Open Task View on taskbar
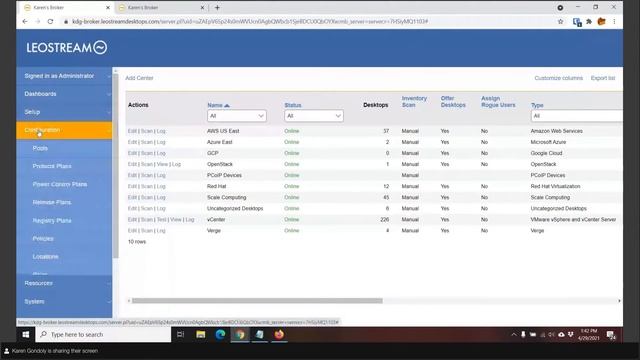640x360 pixels. (x=180, y=335)
